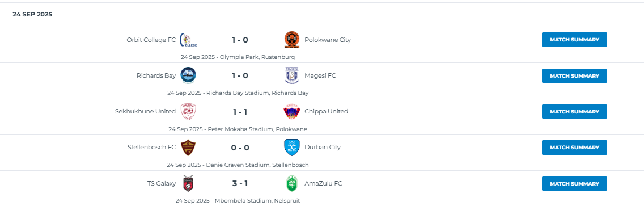Click the Polokwane City team name
Image resolution: width=644 pixels, height=206 pixels.
(328, 40)
